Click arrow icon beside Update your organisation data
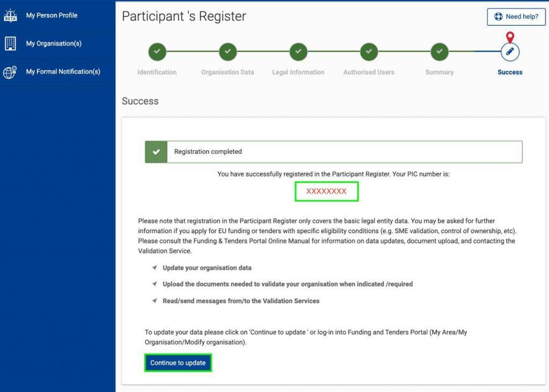Image resolution: width=549 pixels, height=392 pixels. click(154, 268)
